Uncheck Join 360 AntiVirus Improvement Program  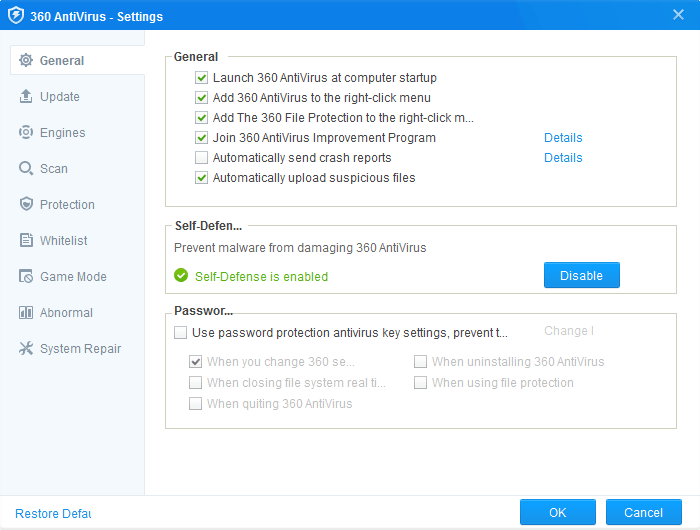coord(202,138)
